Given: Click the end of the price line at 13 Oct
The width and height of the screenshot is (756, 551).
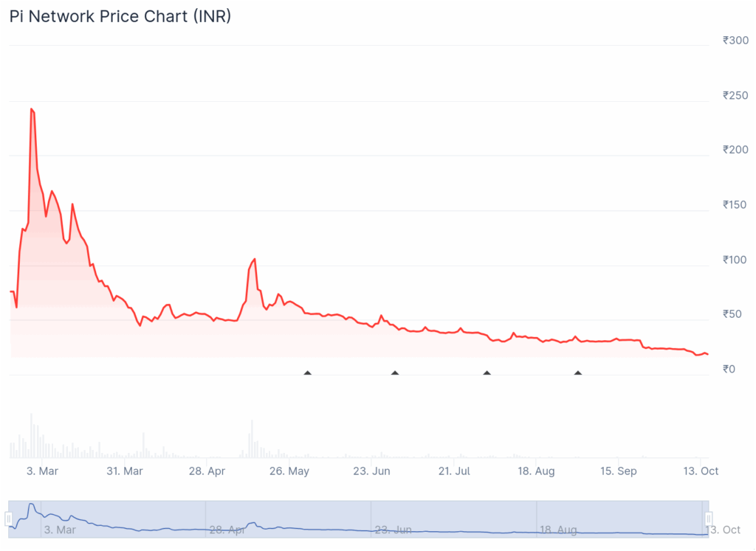Looking at the screenshot, I should (707, 355).
